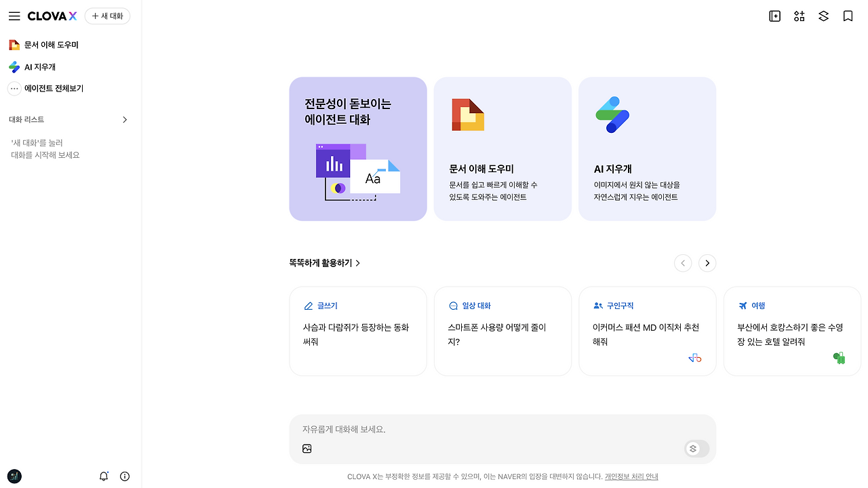Click the image upload icon in chat box
This screenshot has width=868, height=488.
click(x=307, y=448)
